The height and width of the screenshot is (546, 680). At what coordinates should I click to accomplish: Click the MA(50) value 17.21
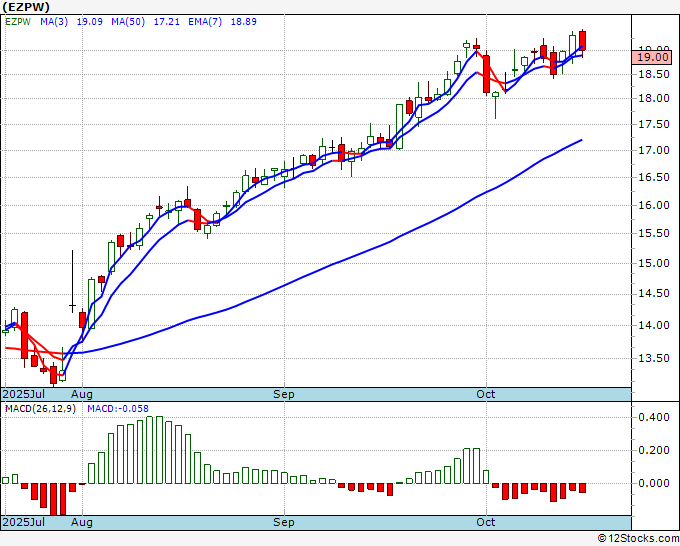coord(167,22)
